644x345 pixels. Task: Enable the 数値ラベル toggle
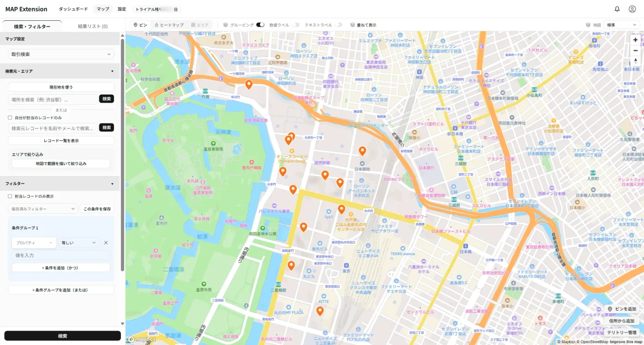(x=296, y=25)
